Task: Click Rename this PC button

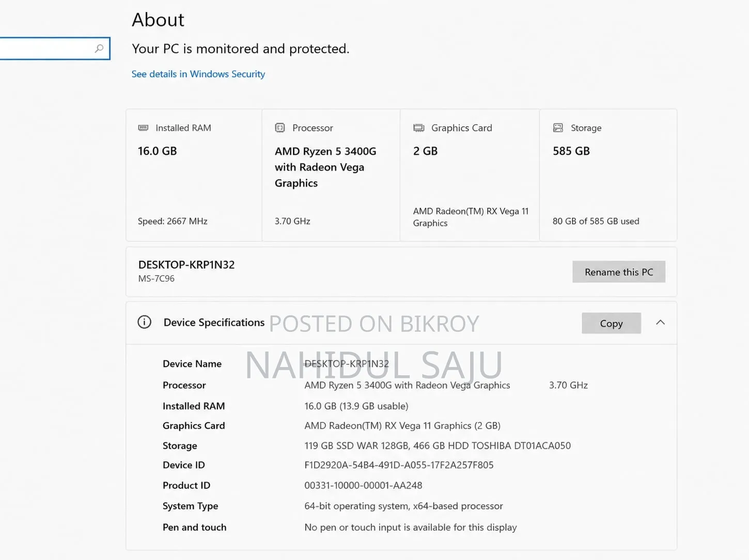Action: (619, 272)
